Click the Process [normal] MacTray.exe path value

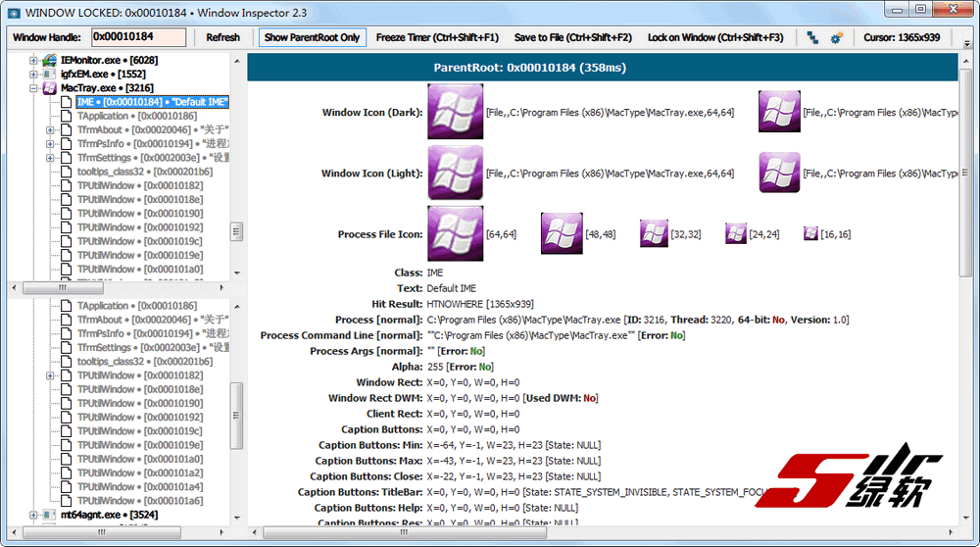point(523,320)
